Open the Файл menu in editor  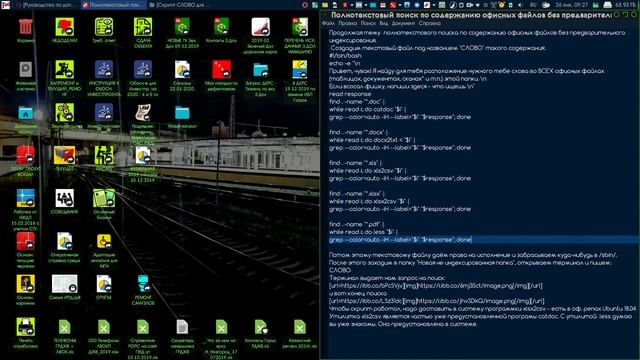click(x=328, y=23)
